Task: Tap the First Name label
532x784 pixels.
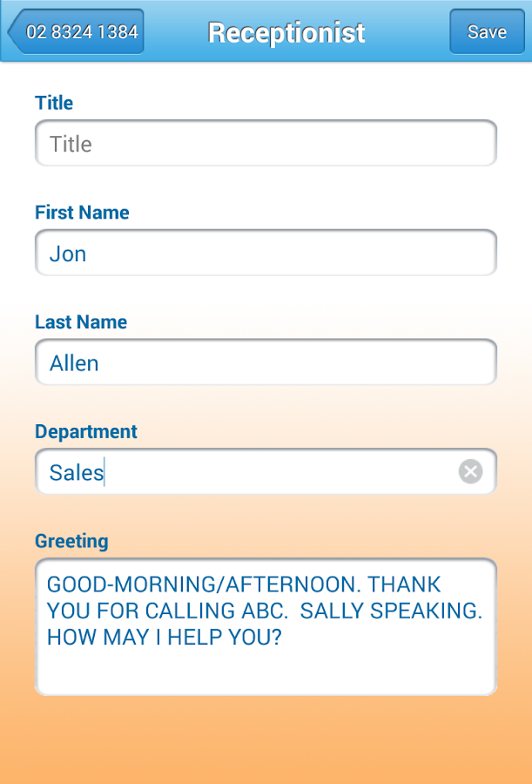Action: 82,213
